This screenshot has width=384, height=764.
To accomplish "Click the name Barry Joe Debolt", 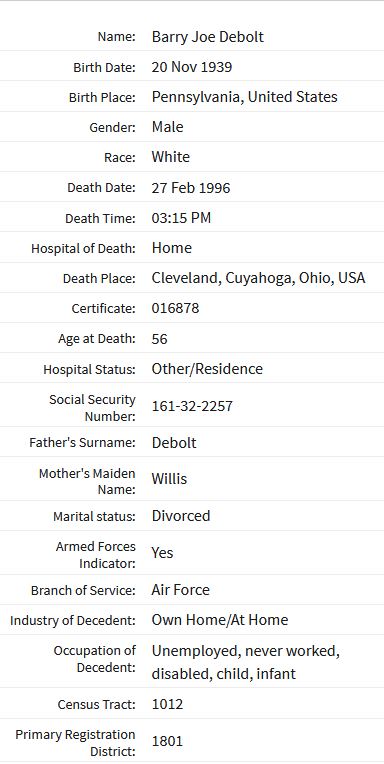I will pos(208,37).
